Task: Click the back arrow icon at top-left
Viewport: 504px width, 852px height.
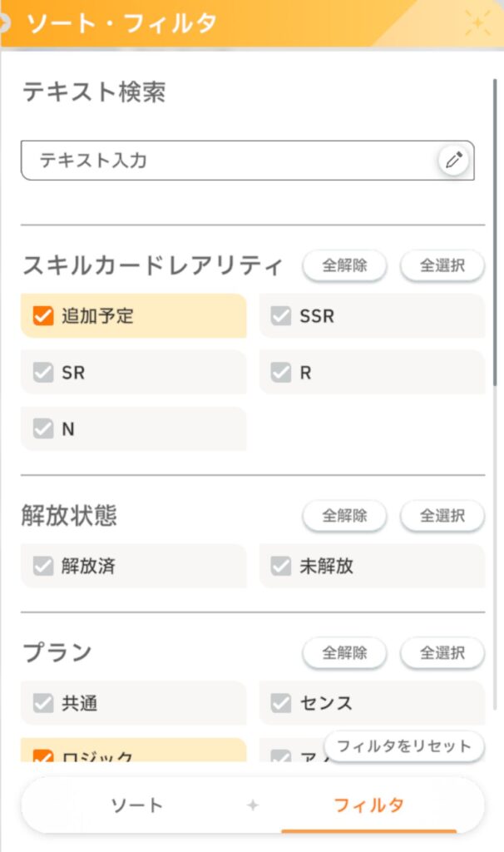Action: click(4, 22)
